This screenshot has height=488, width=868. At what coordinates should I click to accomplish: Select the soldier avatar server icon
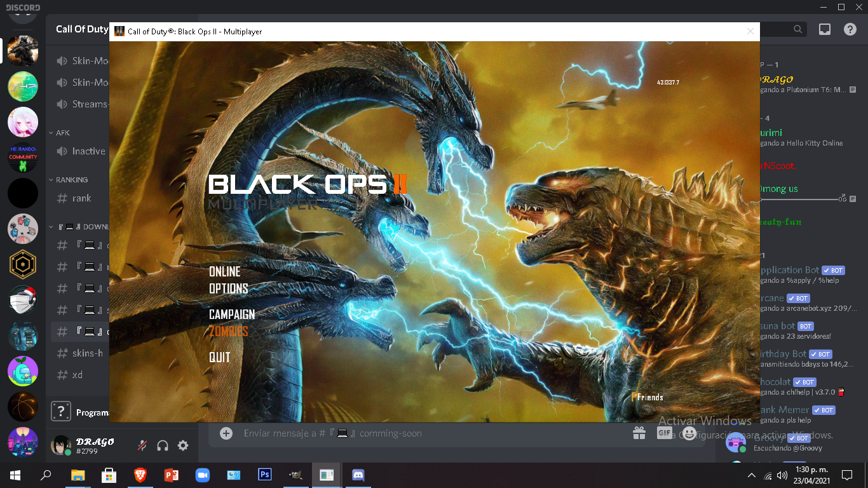tap(23, 51)
